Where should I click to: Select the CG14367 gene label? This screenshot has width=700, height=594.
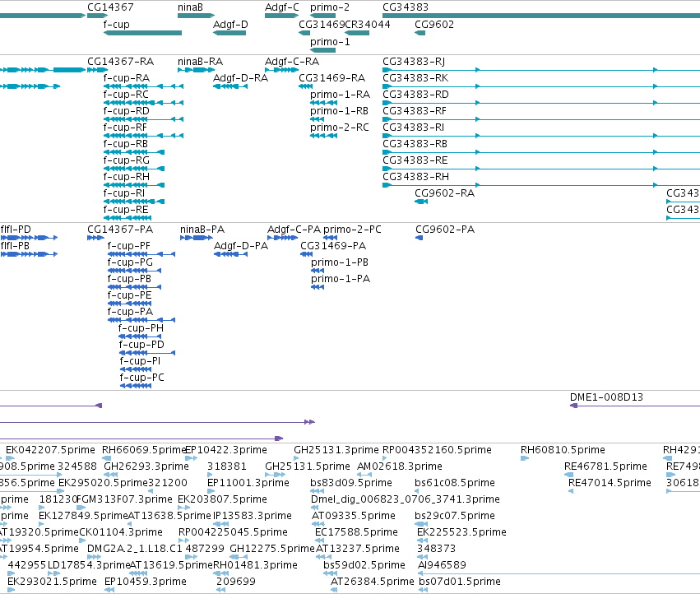110,7
